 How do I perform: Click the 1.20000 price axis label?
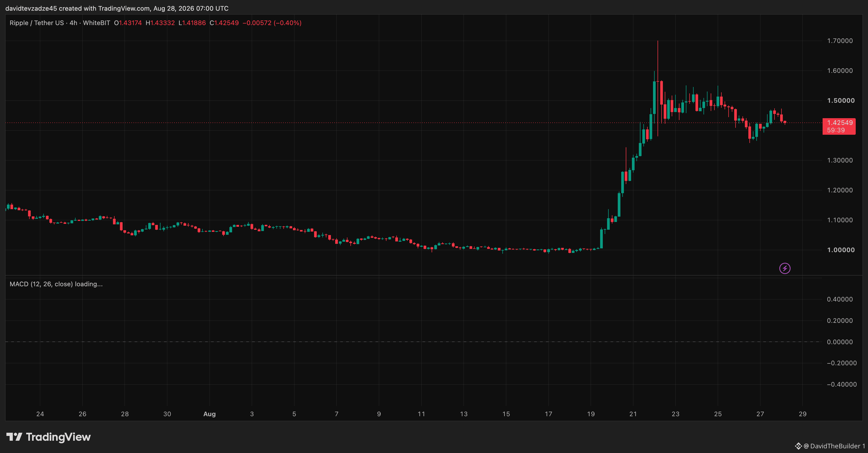point(840,190)
